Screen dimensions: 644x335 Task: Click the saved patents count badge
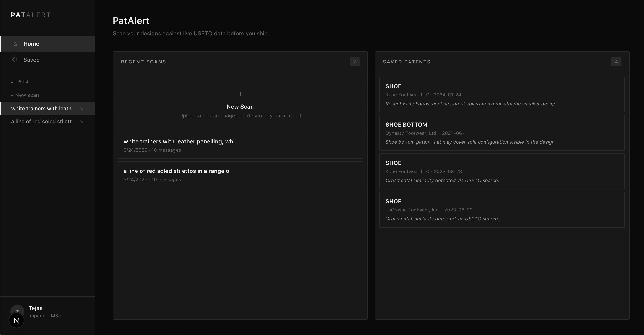(616, 62)
